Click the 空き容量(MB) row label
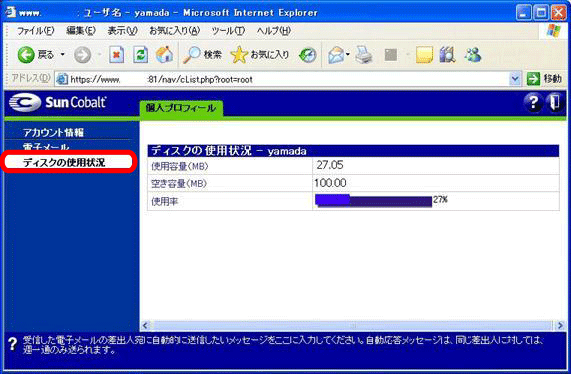 tap(179, 184)
